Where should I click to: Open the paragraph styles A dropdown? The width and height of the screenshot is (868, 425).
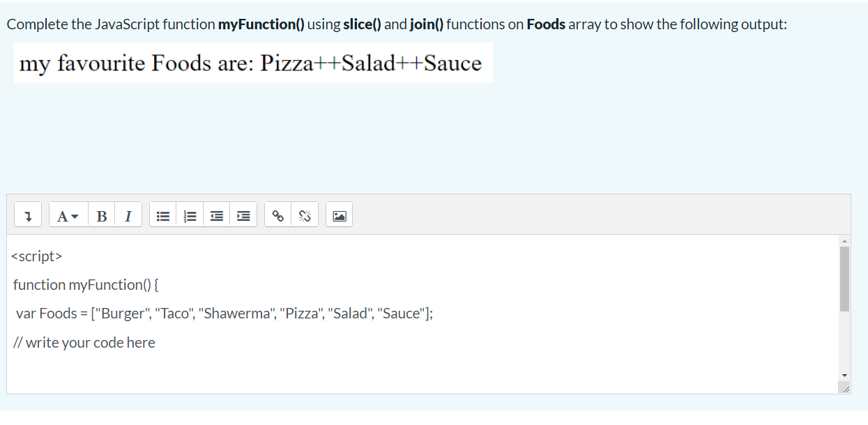[68, 215]
